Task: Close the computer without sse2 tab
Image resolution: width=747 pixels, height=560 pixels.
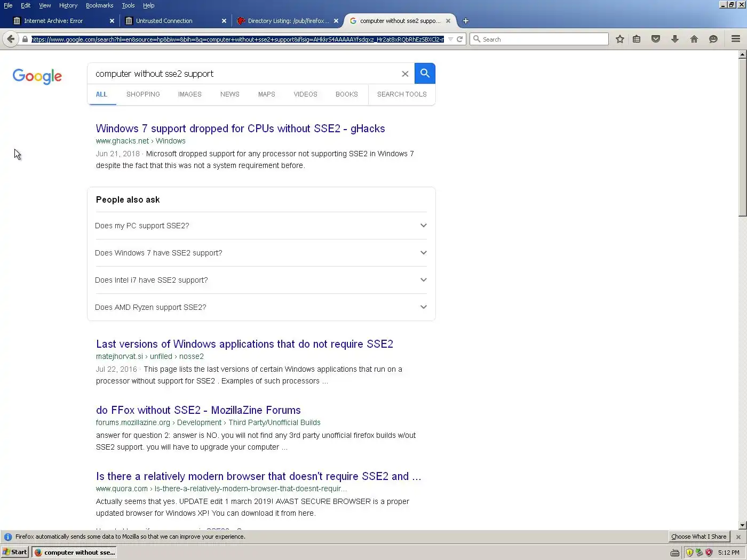Action: coord(448,21)
